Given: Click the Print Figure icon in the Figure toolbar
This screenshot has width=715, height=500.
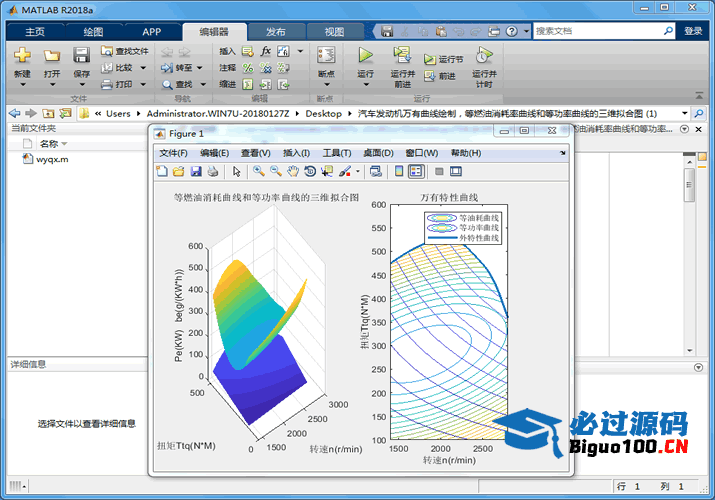Looking at the screenshot, I should click(212, 171).
